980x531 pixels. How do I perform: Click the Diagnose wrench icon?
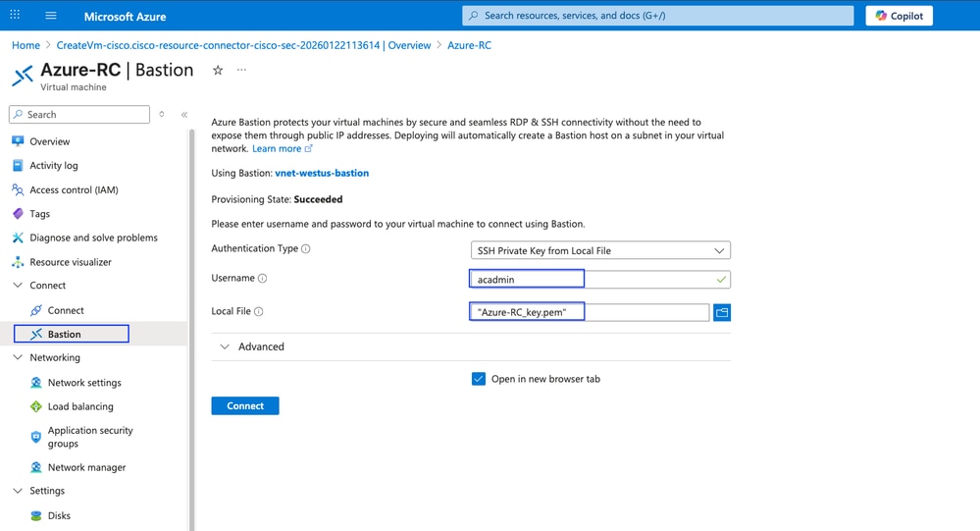tap(18, 238)
